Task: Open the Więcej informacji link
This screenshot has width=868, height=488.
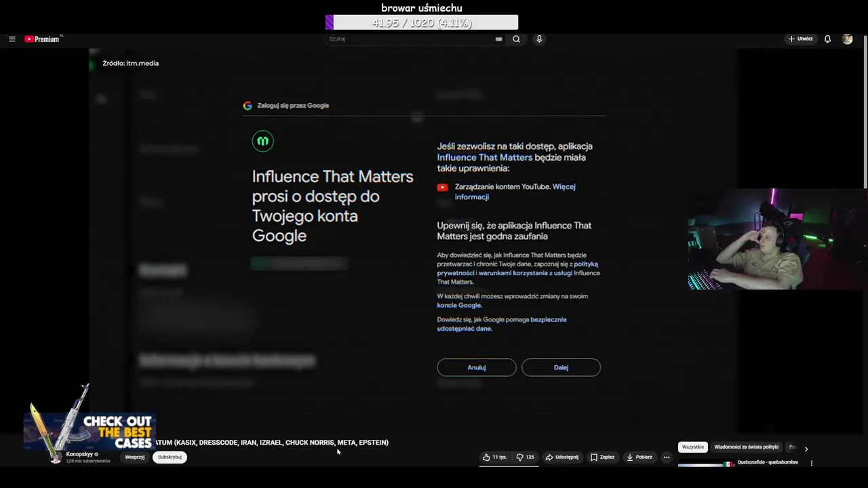Action: click(x=515, y=192)
